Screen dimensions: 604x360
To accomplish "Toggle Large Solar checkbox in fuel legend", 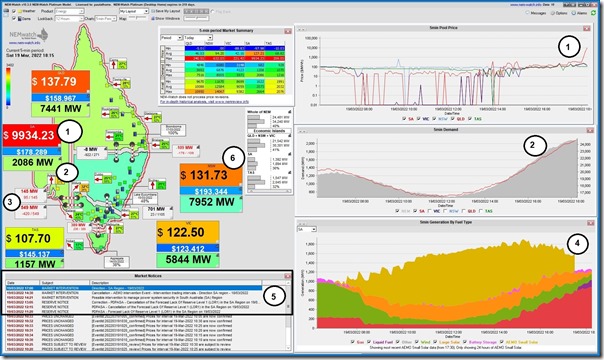I will tap(435, 342).
